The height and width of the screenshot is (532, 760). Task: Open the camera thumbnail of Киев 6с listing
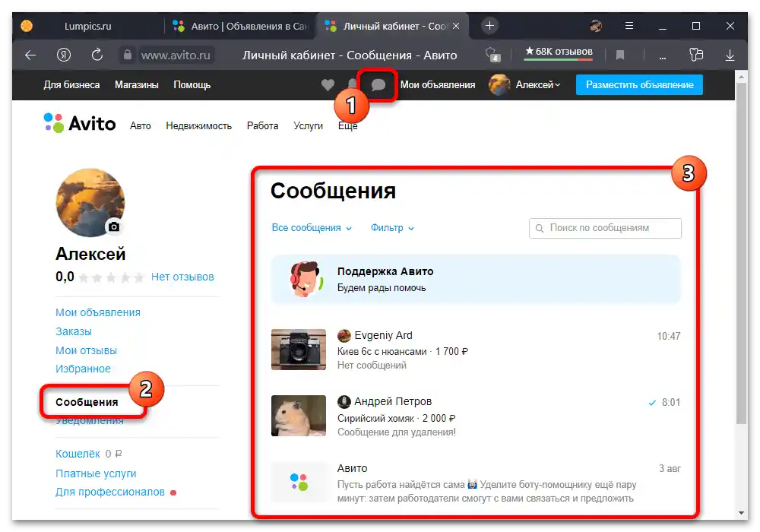pyautogui.click(x=299, y=350)
